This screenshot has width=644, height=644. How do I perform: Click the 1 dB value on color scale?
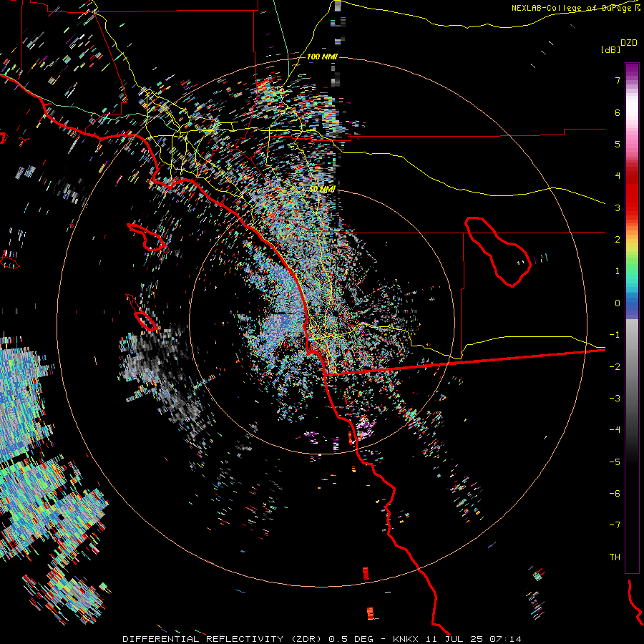pyautogui.click(x=618, y=271)
